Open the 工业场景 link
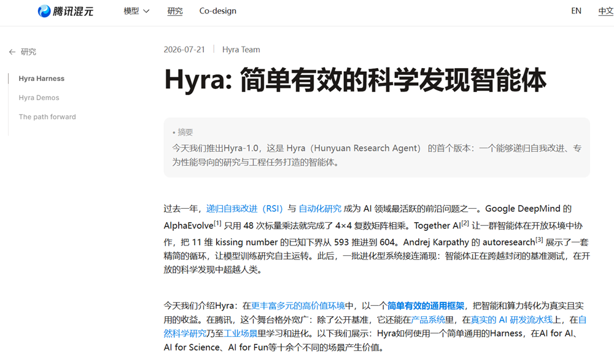 (241, 333)
